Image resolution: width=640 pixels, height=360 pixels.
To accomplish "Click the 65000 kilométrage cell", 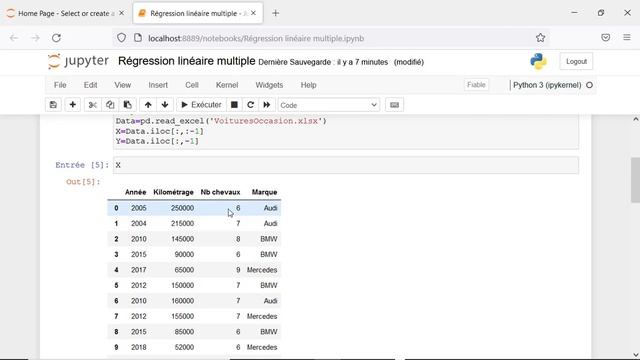I will (184, 270).
